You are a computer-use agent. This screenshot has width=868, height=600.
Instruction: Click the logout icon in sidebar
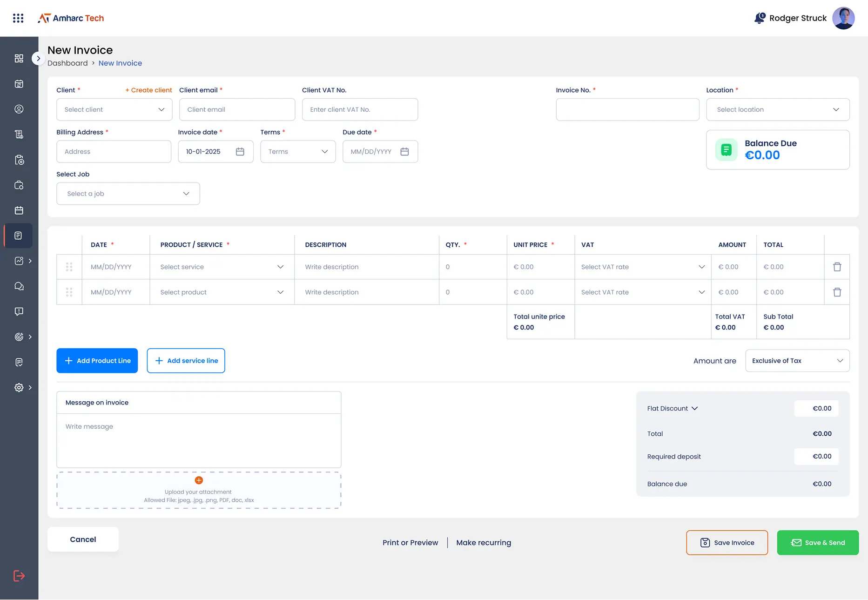click(19, 576)
